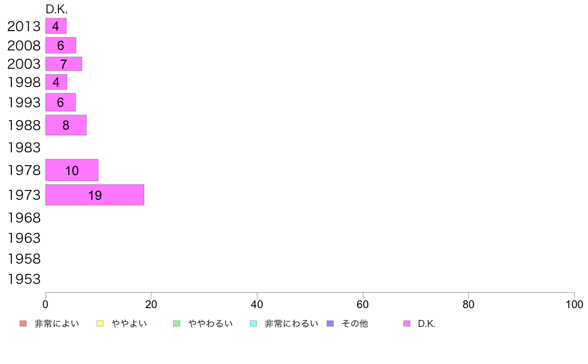This screenshot has height=364, width=588.
Task: Click the green ややわるい legend swatch
Action: (177, 323)
